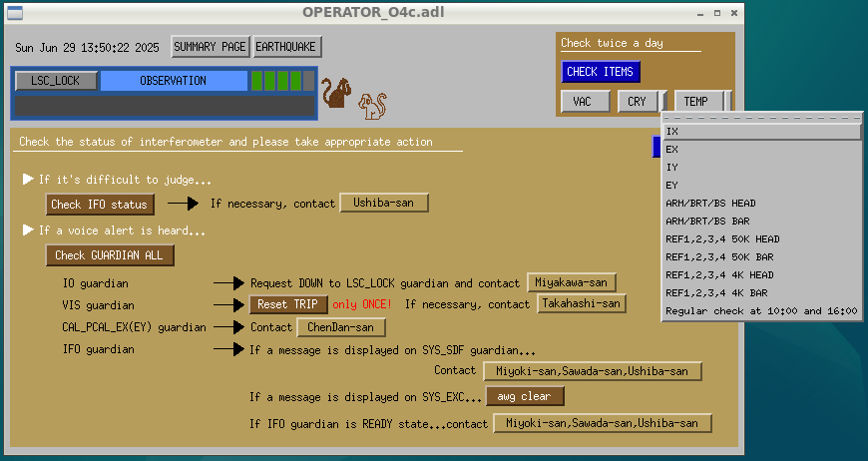
Task: Click the date and time readout
Action: coord(88,48)
